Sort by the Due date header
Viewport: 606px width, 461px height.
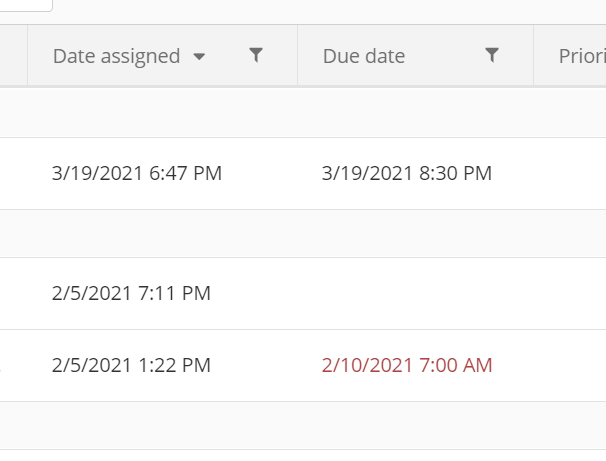[x=364, y=56]
